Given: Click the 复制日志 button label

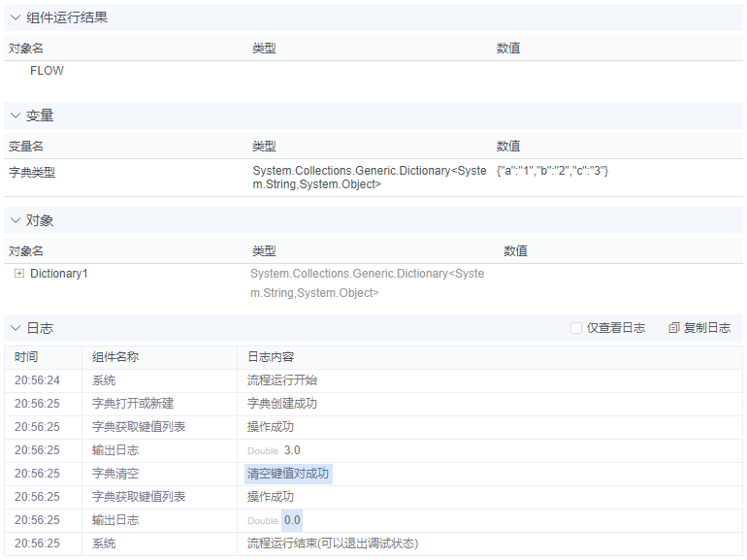Looking at the screenshot, I should (x=707, y=328).
